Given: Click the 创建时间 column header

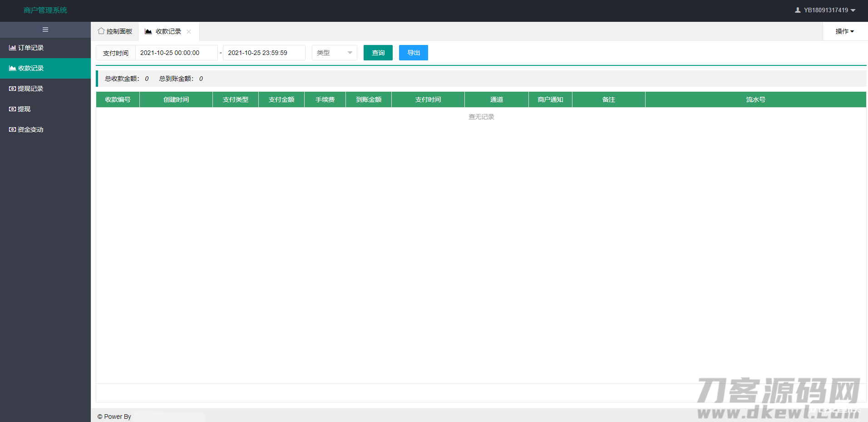Looking at the screenshot, I should [x=176, y=99].
